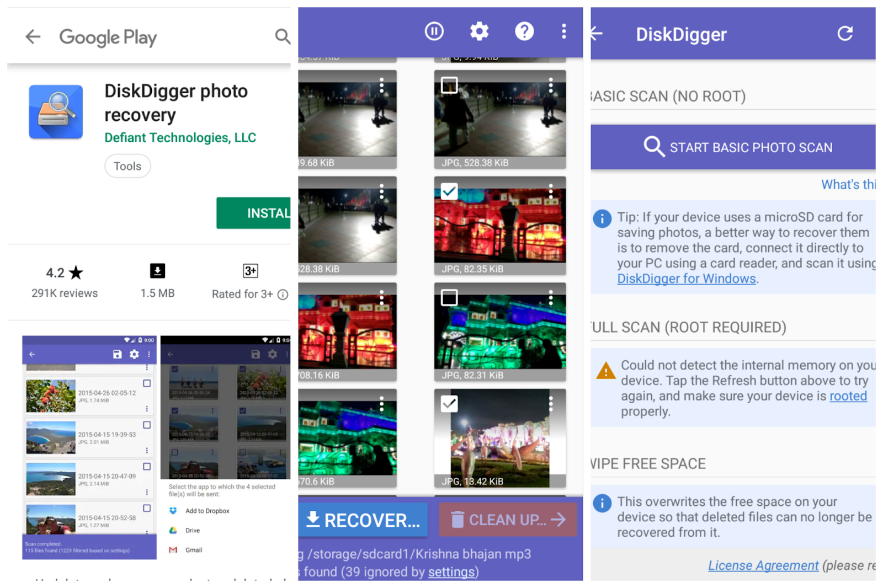Open the info icon beside Rated for 3+

283,295
